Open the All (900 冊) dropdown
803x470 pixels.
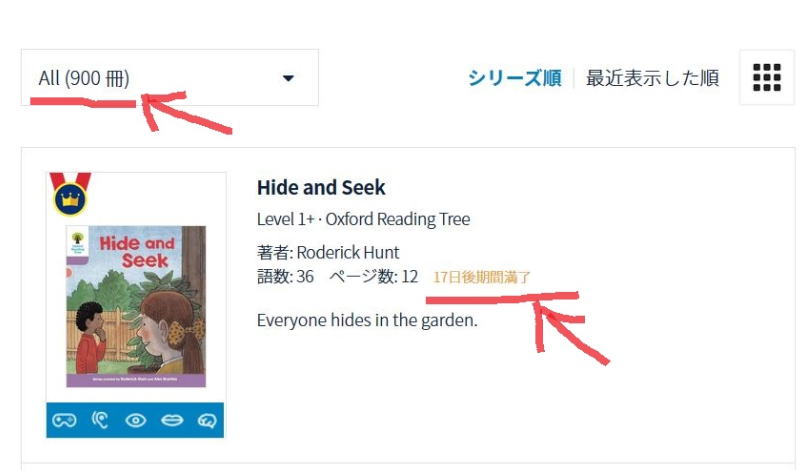(x=170, y=78)
